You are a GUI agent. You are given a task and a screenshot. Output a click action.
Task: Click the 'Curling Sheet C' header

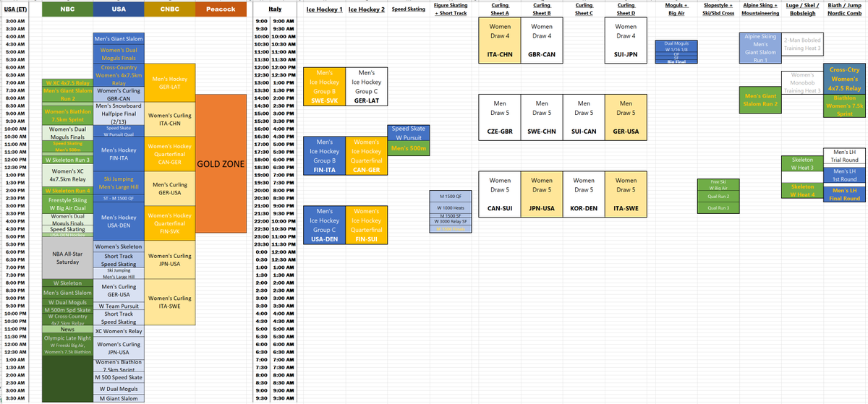click(x=584, y=9)
